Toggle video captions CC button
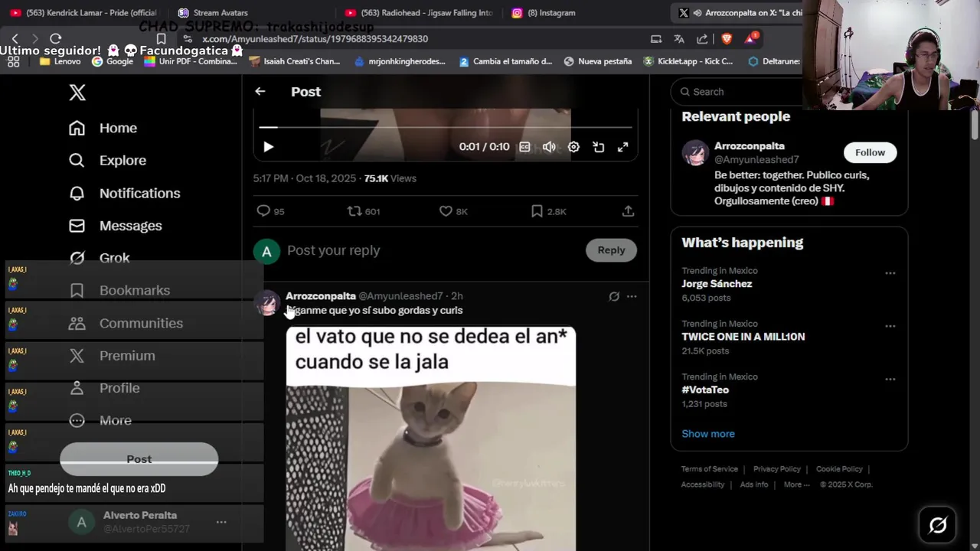The height and width of the screenshot is (551, 980). coord(524,147)
